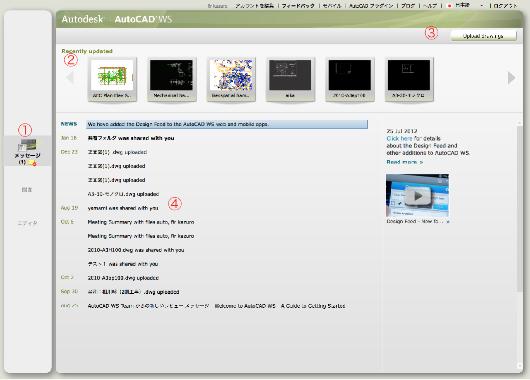The width and height of the screenshot is (530, 380).
Task: Open the A3-3D-モノクロ.dwg uploaded entry
Action: click(123, 194)
